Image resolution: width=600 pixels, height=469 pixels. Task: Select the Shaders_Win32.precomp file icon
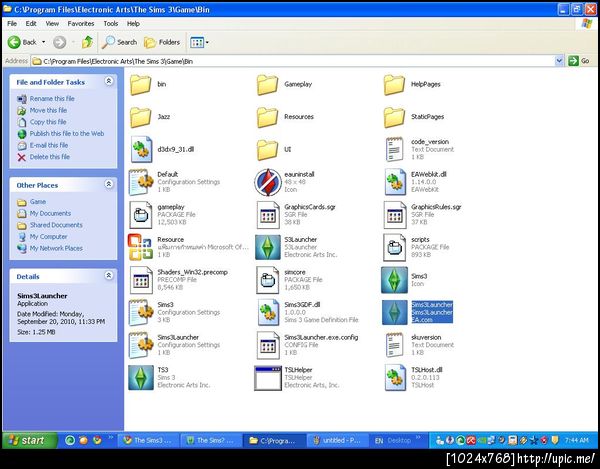coord(141,280)
